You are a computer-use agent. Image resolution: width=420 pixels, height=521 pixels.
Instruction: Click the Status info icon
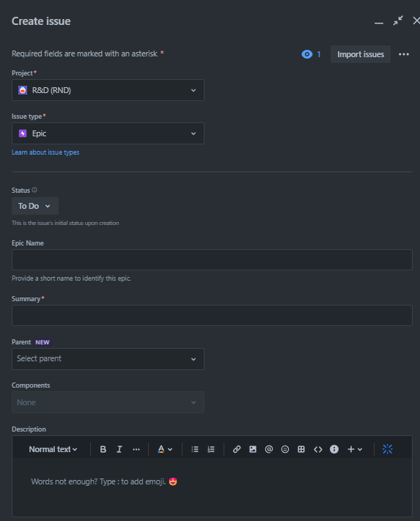34,190
